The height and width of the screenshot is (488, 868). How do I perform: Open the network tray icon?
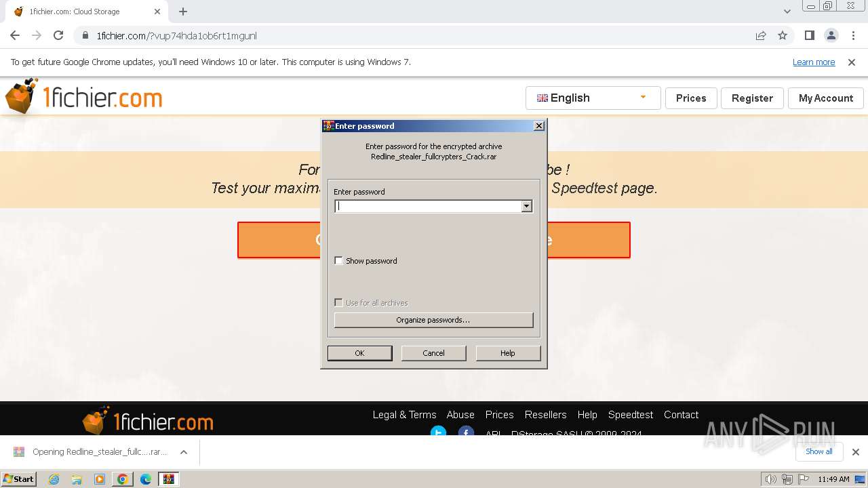pos(787,479)
